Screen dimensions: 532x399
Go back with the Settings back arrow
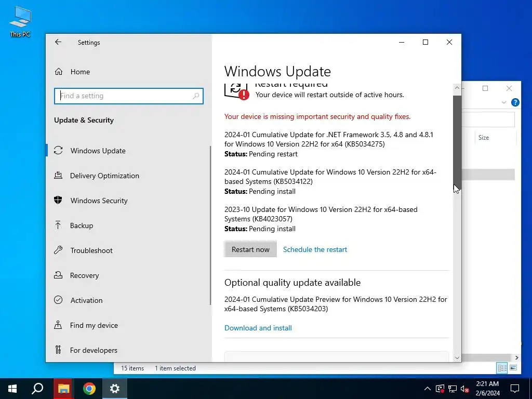coord(58,42)
